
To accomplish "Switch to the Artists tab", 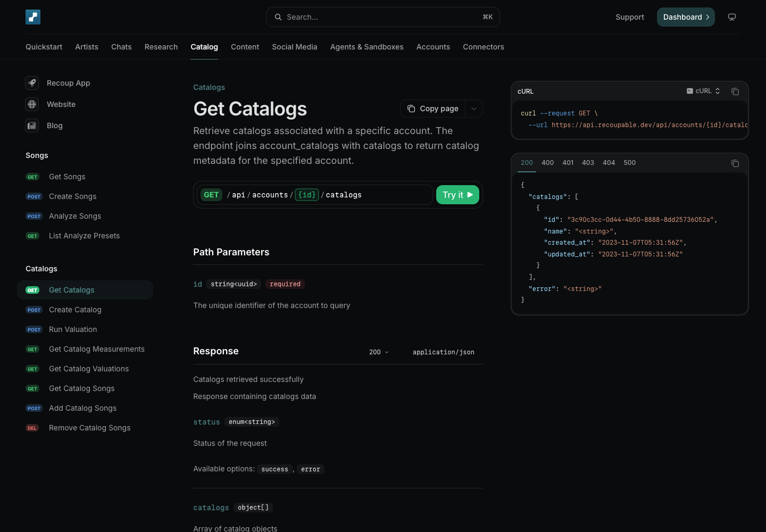I will [x=87, y=47].
